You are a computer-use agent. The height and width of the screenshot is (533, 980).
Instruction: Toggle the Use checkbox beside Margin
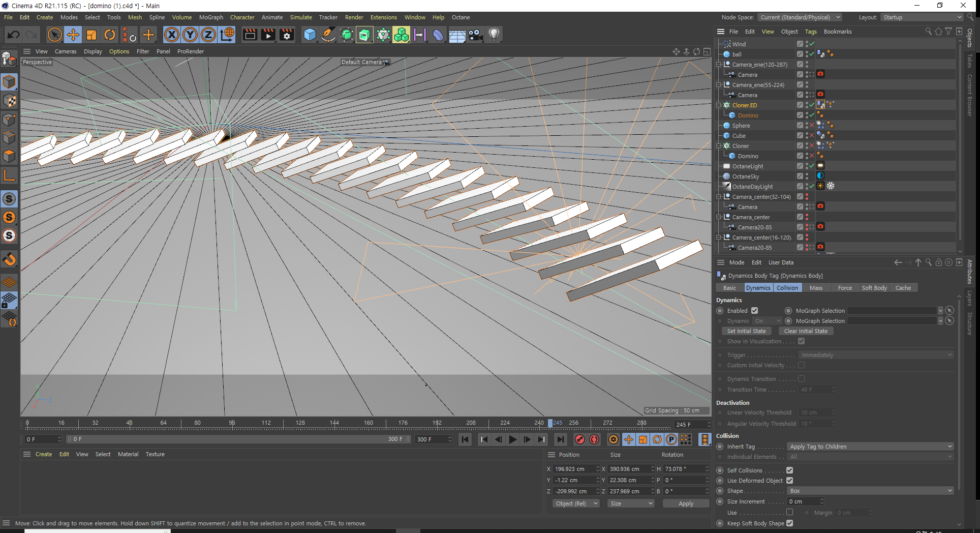tap(789, 512)
